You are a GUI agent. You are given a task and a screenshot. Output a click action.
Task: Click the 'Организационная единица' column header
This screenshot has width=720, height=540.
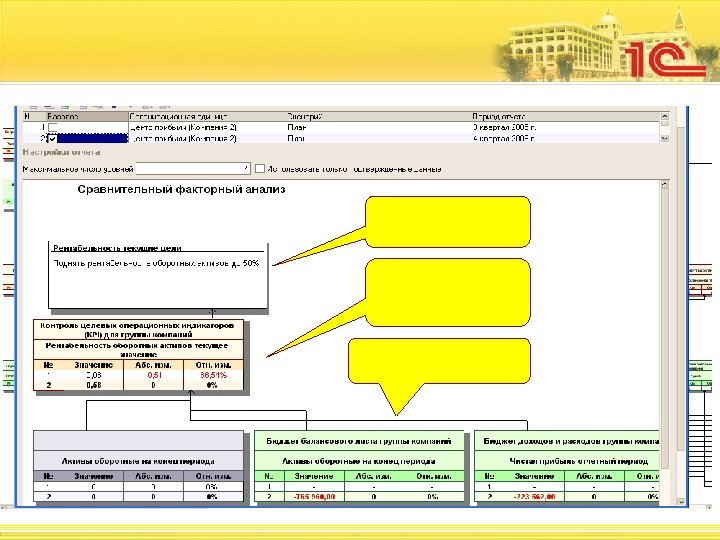208,117
